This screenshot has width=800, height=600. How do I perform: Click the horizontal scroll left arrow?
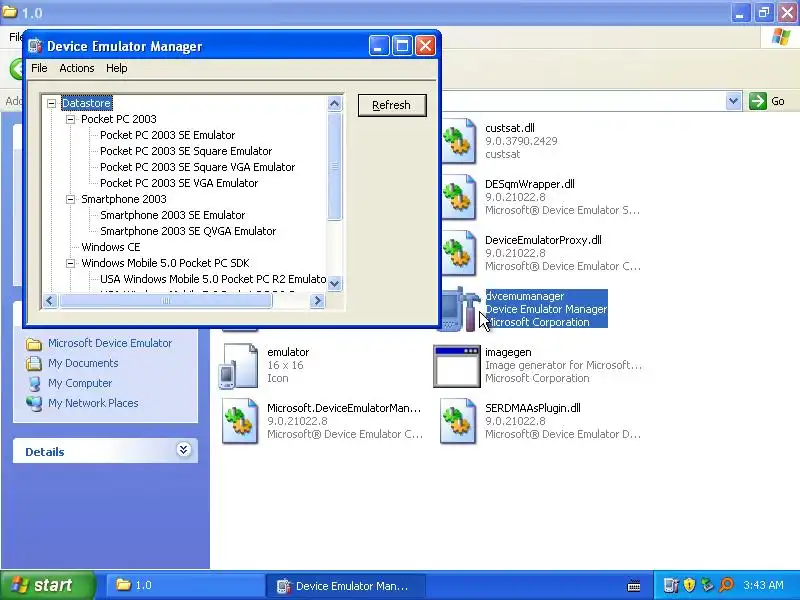tap(49, 301)
